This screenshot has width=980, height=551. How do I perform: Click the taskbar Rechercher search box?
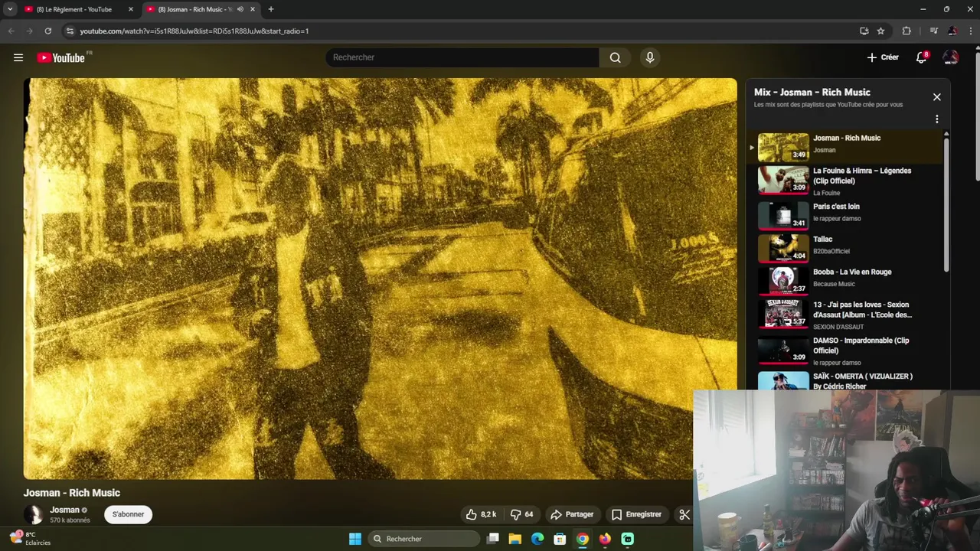(423, 539)
